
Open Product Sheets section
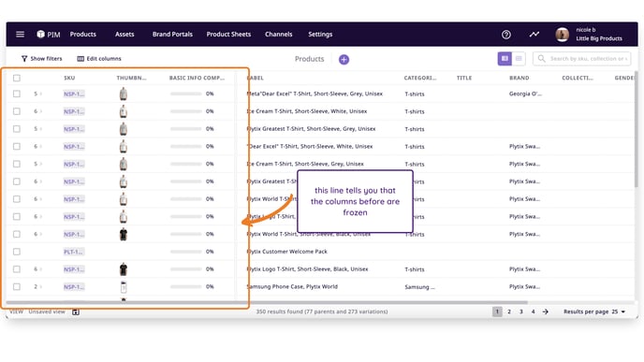(x=228, y=34)
